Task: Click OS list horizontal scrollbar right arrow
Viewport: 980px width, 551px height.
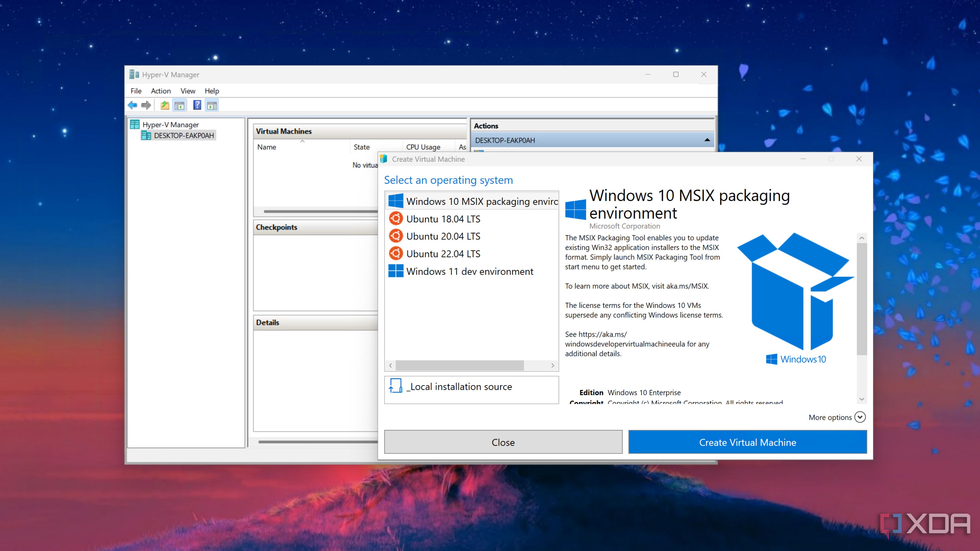Action: pyautogui.click(x=552, y=366)
